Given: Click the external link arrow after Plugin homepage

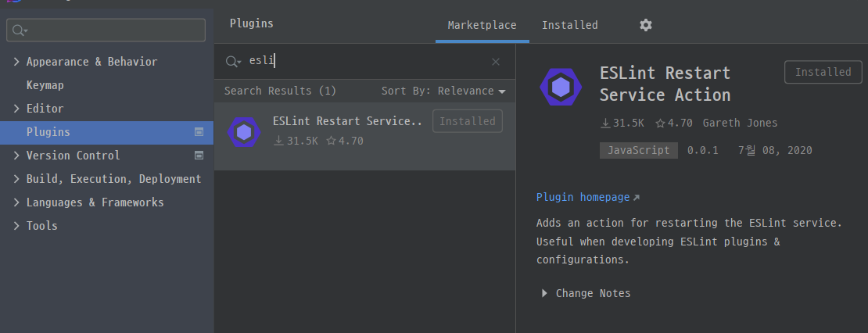Looking at the screenshot, I should (x=636, y=198).
